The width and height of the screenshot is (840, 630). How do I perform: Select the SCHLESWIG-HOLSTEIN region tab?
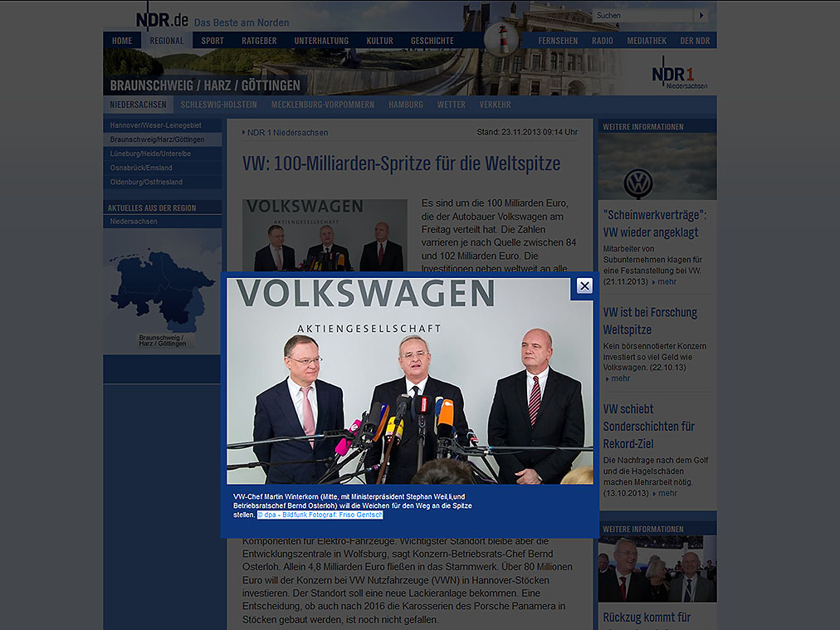point(218,105)
